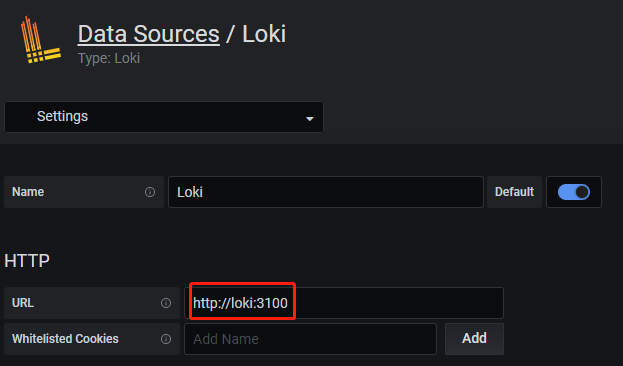Click the info icon beside URL
The image size is (623, 366).
point(166,303)
